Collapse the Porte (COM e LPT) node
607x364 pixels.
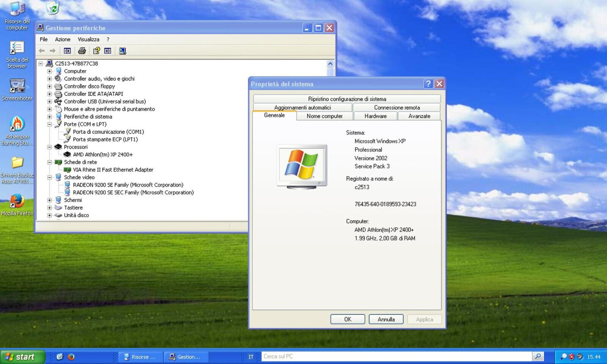click(x=49, y=124)
